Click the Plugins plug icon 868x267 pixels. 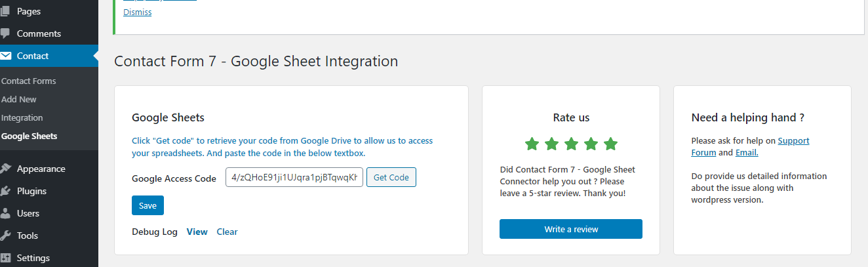(x=5, y=191)
